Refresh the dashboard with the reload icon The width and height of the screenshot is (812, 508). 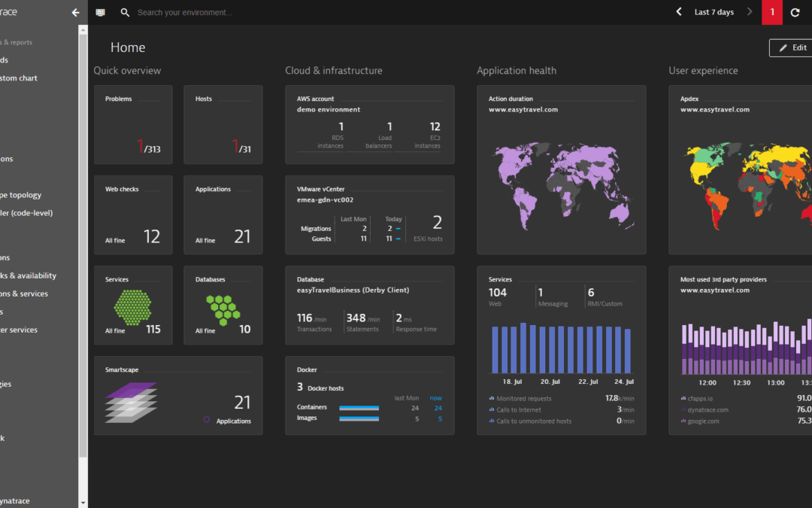tap(795, 13)
